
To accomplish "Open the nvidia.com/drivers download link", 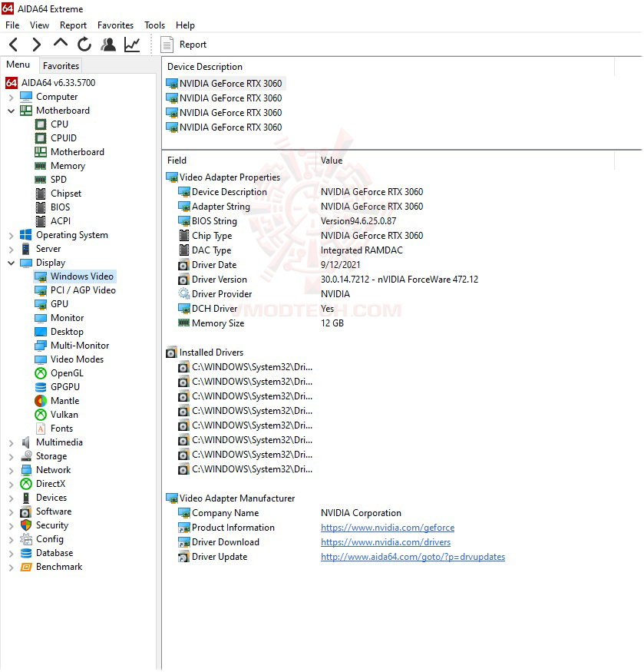I will tap(385, 542).
